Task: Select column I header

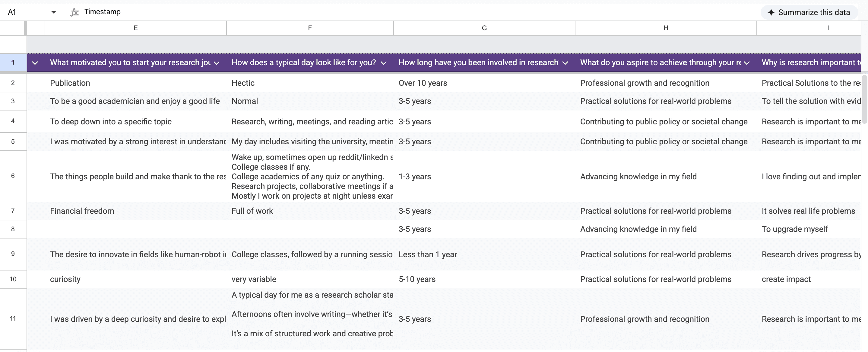Action: [809, 28]
